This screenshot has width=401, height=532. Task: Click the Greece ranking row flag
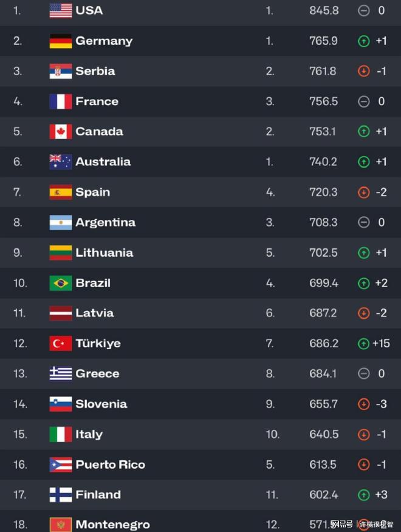[x=61, y=373]
